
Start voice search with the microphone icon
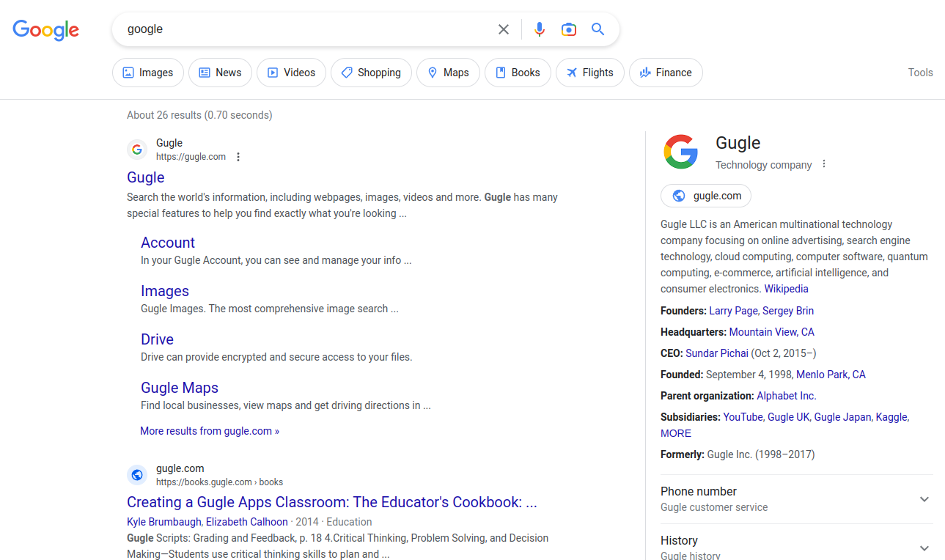point(540,29)
